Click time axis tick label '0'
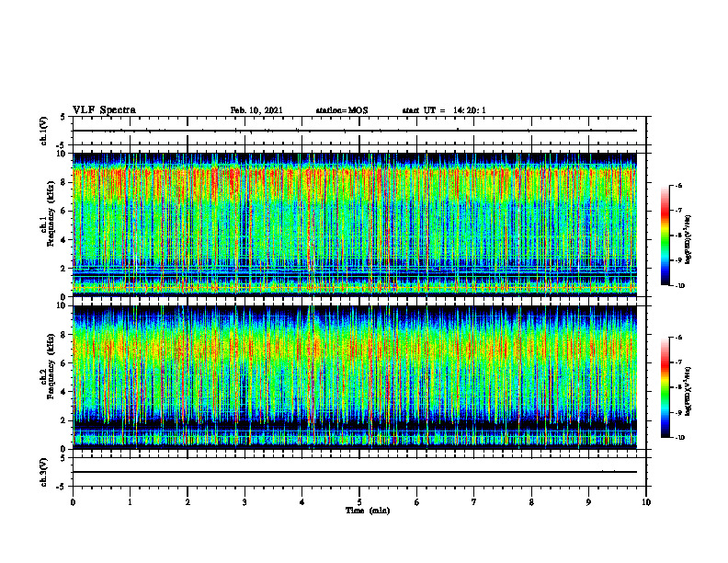728x563 pixels. 73,502
